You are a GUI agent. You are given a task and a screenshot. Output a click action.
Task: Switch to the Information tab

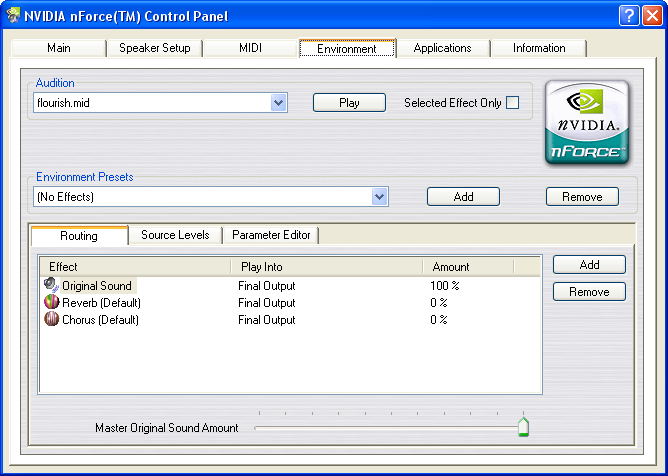539,48
